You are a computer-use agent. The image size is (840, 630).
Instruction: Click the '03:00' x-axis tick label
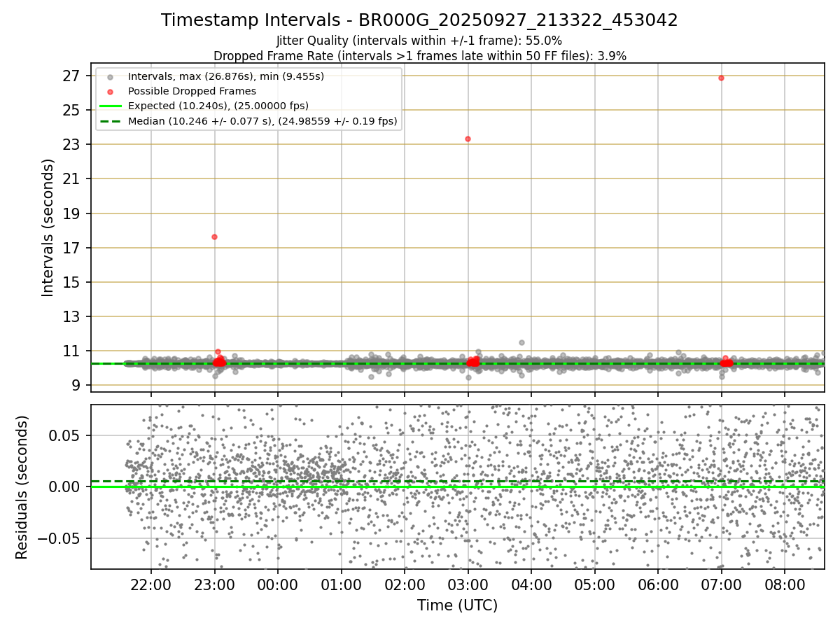click(x=468, y=584)
